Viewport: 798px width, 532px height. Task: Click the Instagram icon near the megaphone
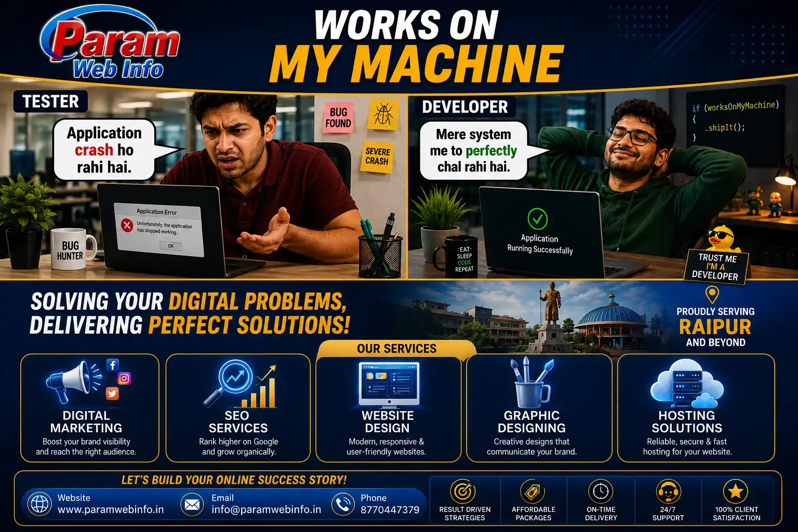tap(124, 378)
